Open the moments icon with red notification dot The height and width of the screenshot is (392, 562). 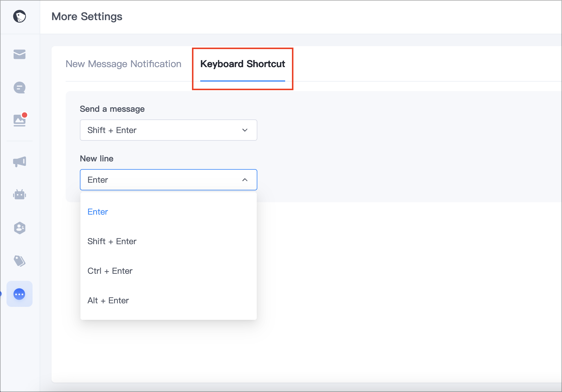point(20,120)
